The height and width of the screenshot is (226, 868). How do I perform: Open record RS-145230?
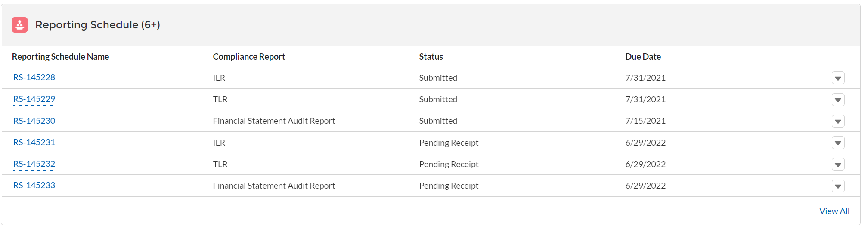click(34, 121)
